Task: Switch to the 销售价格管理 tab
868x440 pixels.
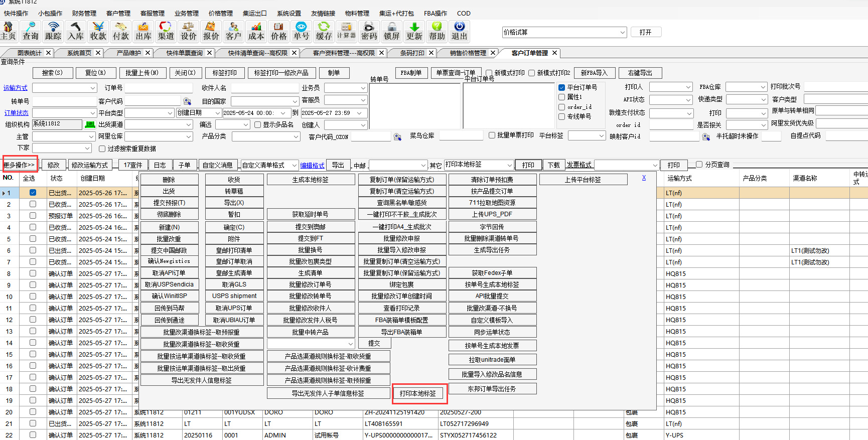Action: click(x=468, y=53)
